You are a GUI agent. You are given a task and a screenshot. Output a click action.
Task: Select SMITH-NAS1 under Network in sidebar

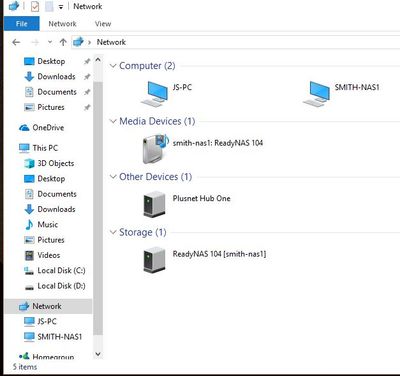(x=59, y=337)
